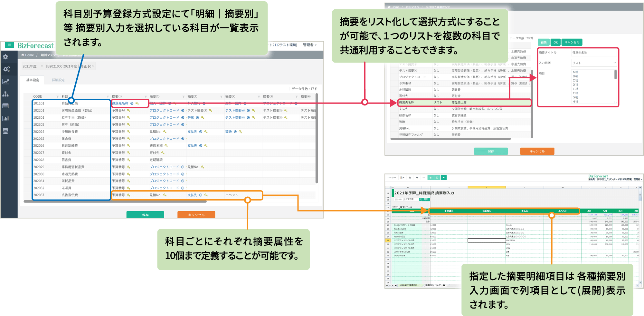Click the green hamburger menu button

[x=9, y=45]
